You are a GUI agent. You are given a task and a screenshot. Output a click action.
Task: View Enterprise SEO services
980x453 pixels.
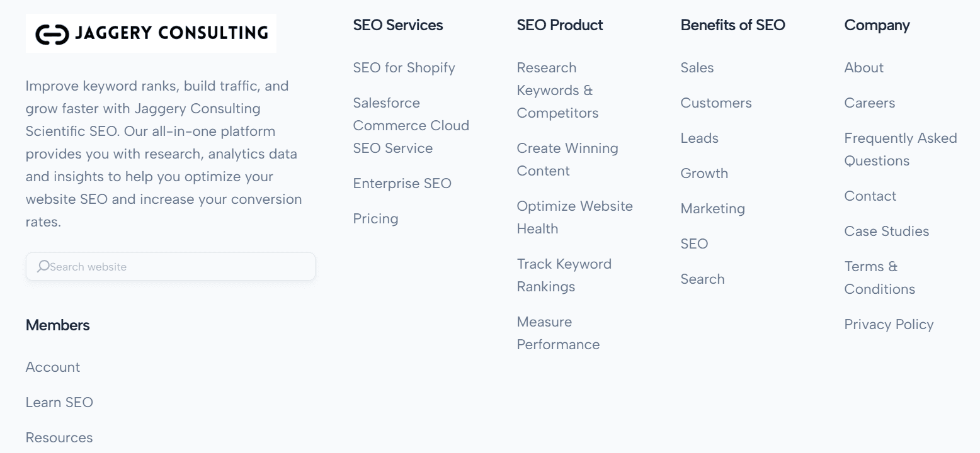(x=402, y=183)
